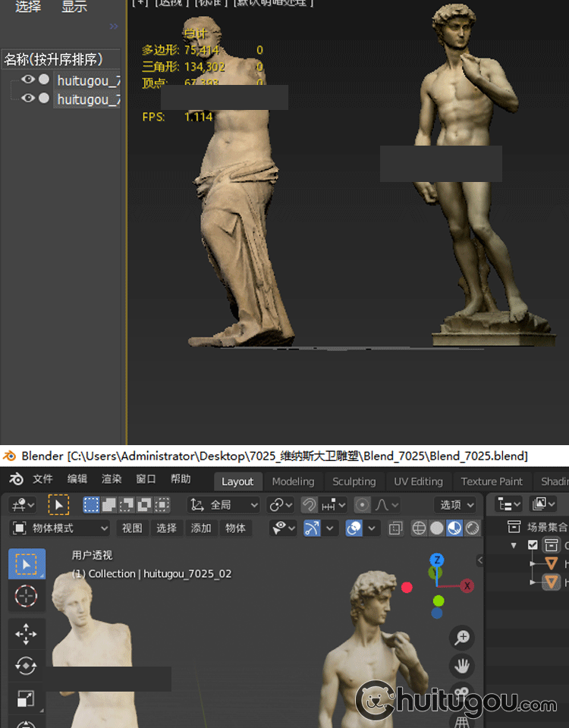The width and height of the screenshot is (569, 728).
Task: Open the 全局 transform orientation dropdown
Action: 224,505
